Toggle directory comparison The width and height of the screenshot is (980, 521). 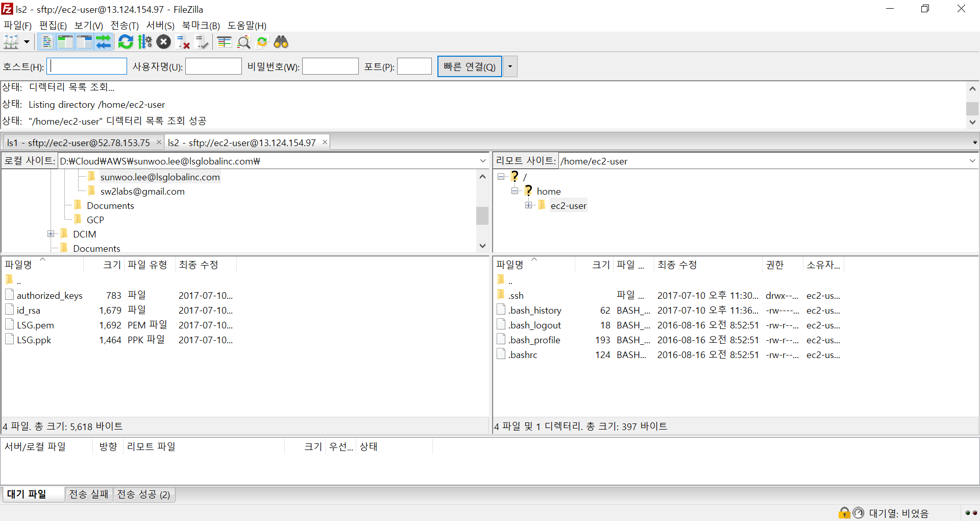point(243,42)
